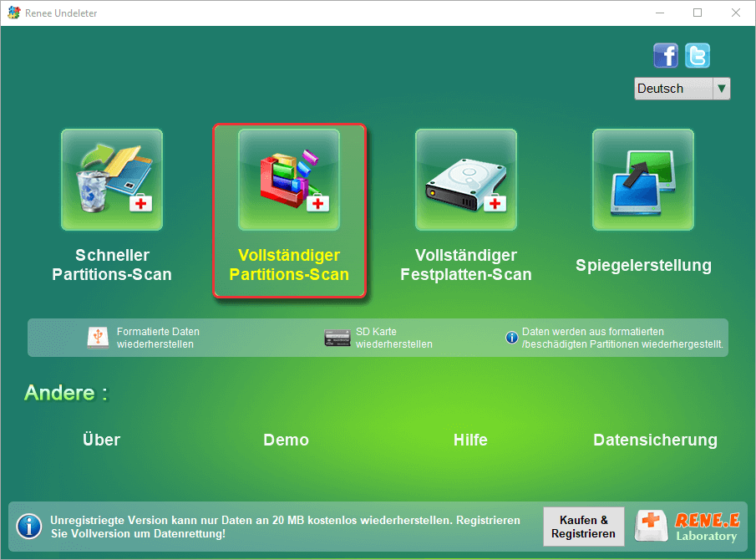Open the Deutsch language combo box
The height and width of the screenshot is (560, 756).
[x=682, y=89]
